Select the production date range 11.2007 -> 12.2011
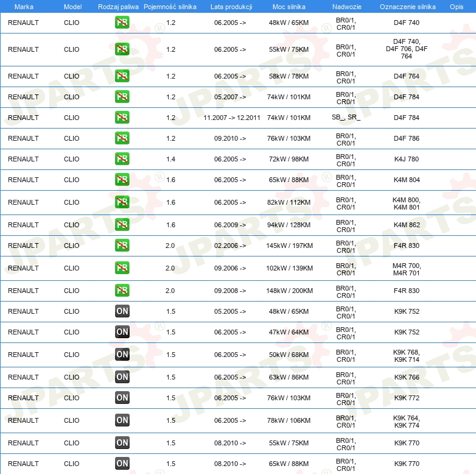This screenshot has width=476, height=474. (232, 118)
